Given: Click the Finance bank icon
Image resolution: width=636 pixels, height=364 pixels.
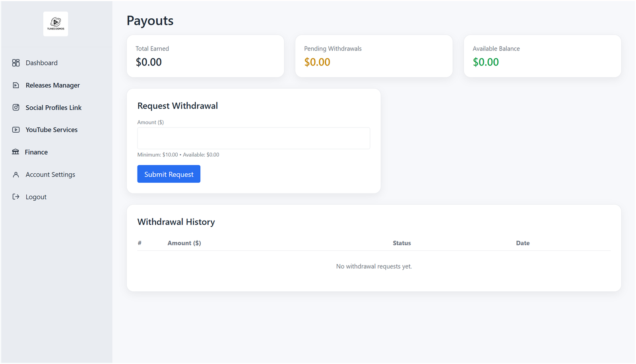Looking at the screenshot, I should point(16,151).
